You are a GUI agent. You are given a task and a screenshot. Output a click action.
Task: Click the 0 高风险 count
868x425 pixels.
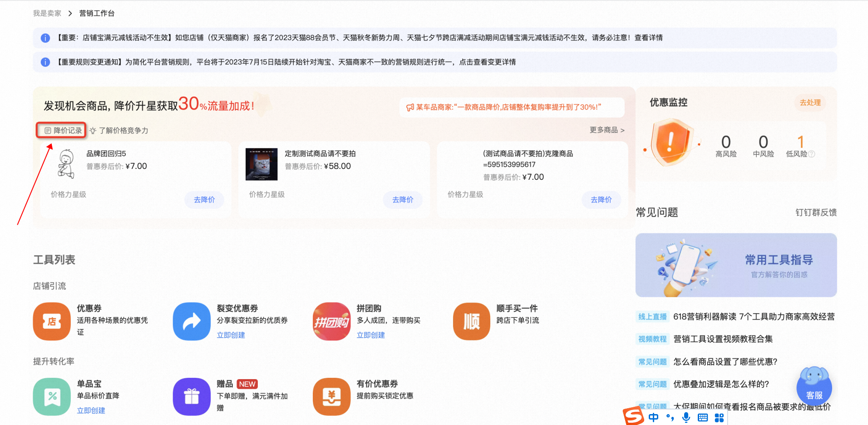tap(726, 142)
